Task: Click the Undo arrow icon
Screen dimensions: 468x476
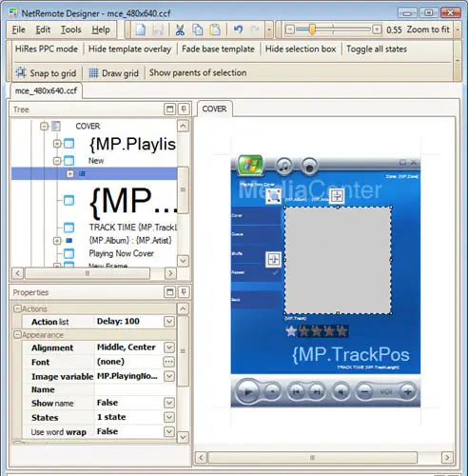Action: tap(238, 30)
